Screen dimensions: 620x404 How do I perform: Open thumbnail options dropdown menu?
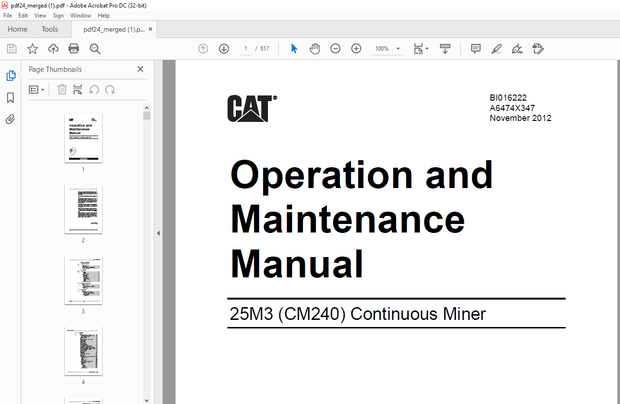[36, 90]
